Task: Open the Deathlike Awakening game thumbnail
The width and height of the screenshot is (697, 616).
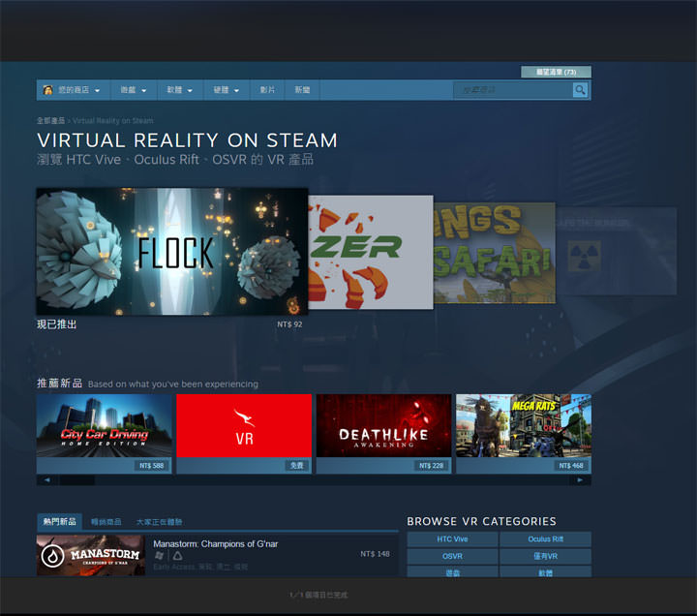Action: [383, 426]
